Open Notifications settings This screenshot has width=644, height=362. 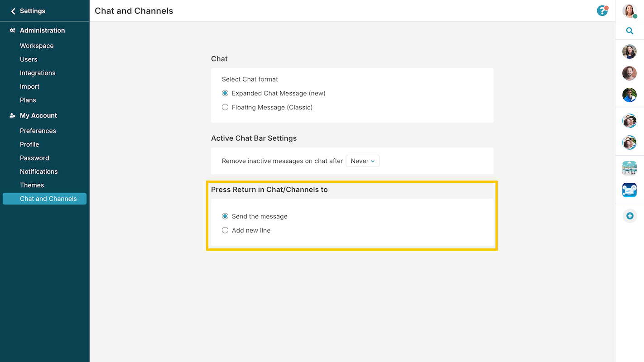(x=39, y=171)
